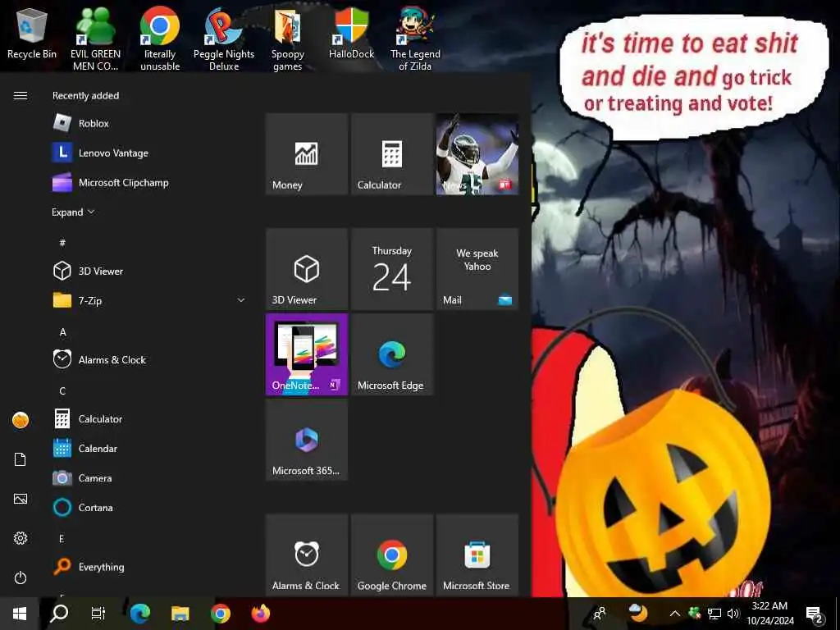Open the Microsoft Store tile

[x=477, y=555]
